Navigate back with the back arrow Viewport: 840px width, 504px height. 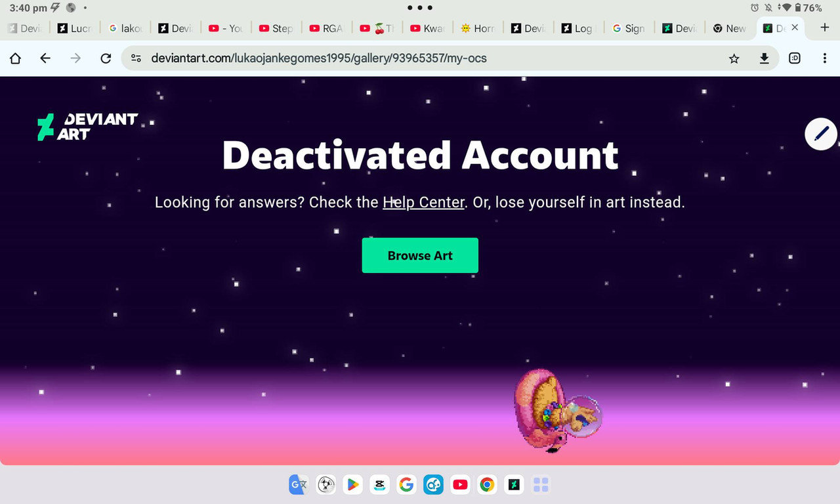[x=45, y=58]
